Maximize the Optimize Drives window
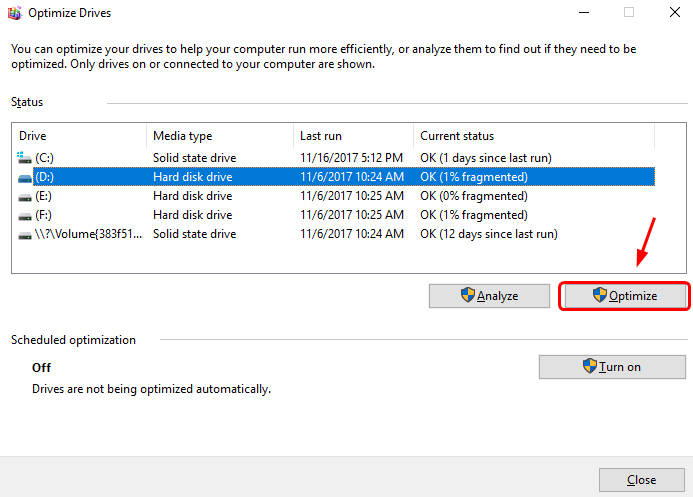 click(629, 13)
